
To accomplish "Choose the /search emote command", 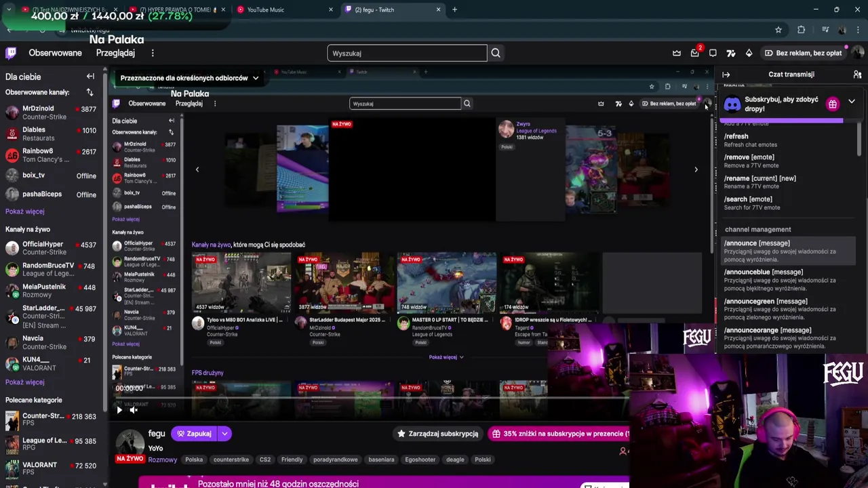I will click(787, 203).
